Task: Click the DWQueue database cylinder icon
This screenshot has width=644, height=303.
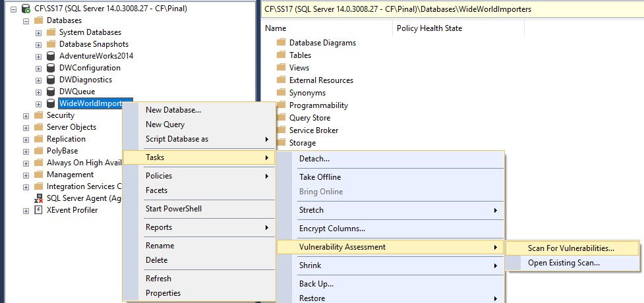Action: pos(51,92)
